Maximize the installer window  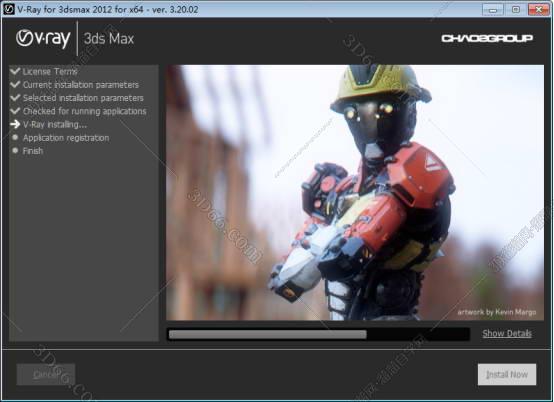coord(515,10)
